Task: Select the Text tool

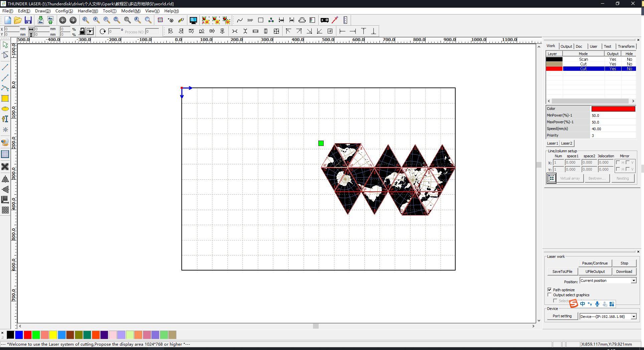Action: click(5, 119)
